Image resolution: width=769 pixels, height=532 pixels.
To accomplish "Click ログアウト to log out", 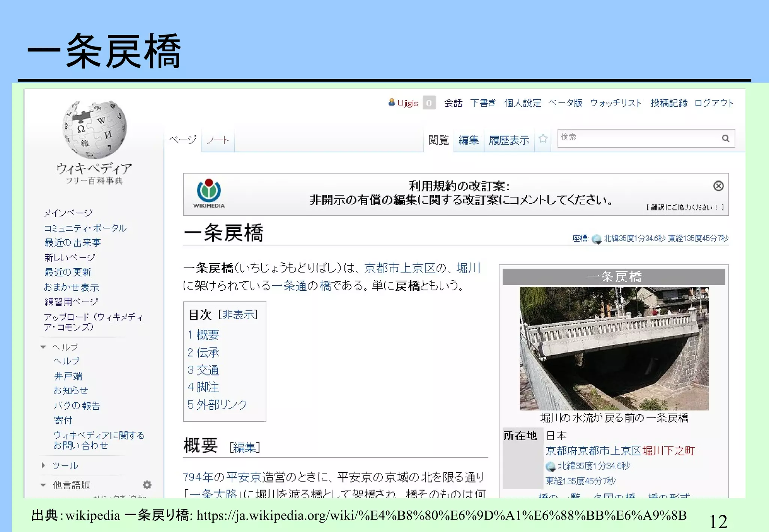I will [714, 103].
